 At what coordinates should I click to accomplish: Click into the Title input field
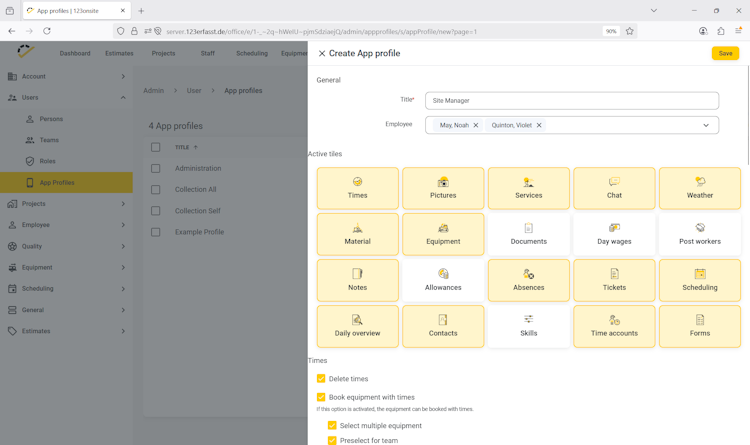pyautogui.click(x=572, y=100)
